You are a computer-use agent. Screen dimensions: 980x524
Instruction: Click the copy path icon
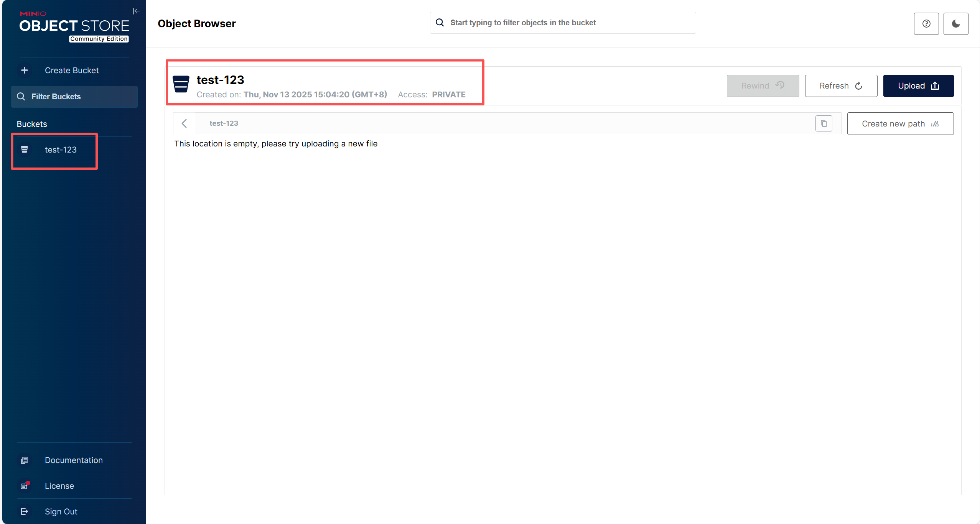point(824,123)
